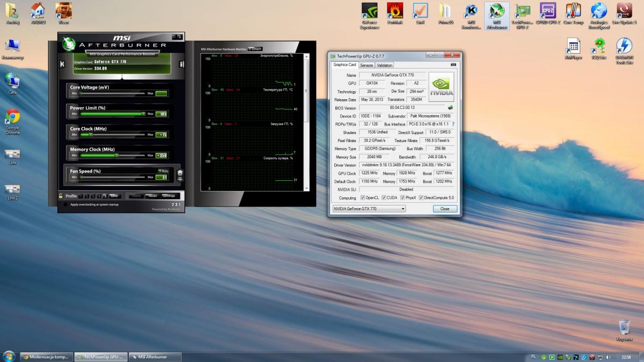The image size is (644, 362).
Task: Click the Detach button on Hardware Monitor
Action: click(255, 49)
